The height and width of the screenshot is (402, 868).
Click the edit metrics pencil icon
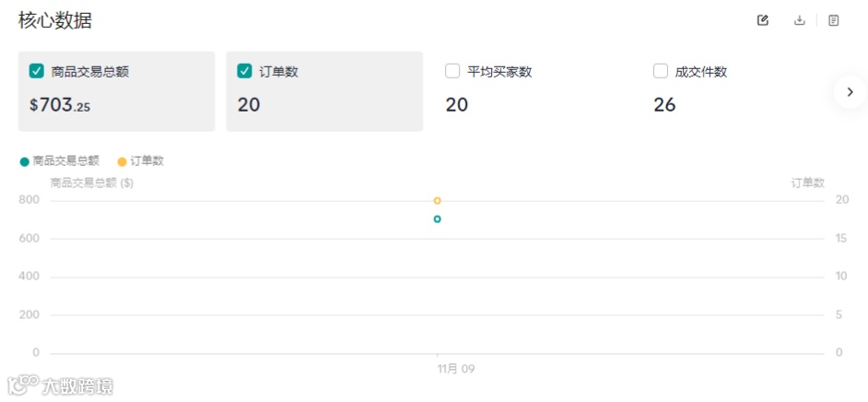[763, 20]
